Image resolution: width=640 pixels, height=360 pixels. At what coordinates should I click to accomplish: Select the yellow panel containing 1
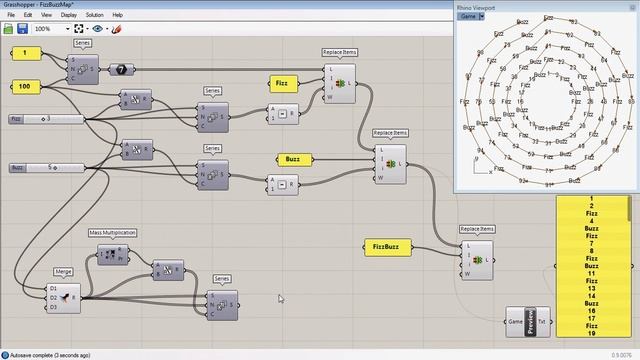click(27, 53)
